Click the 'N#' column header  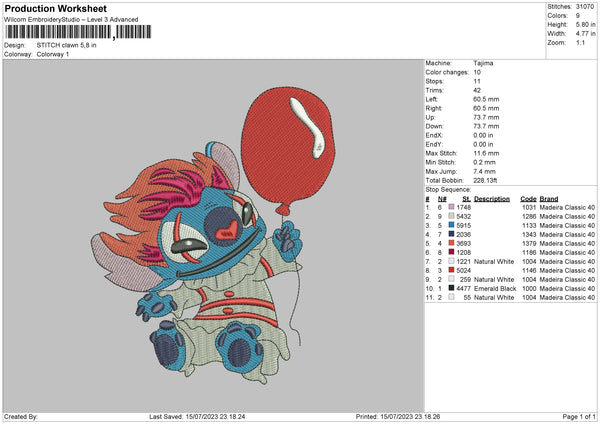442,199
